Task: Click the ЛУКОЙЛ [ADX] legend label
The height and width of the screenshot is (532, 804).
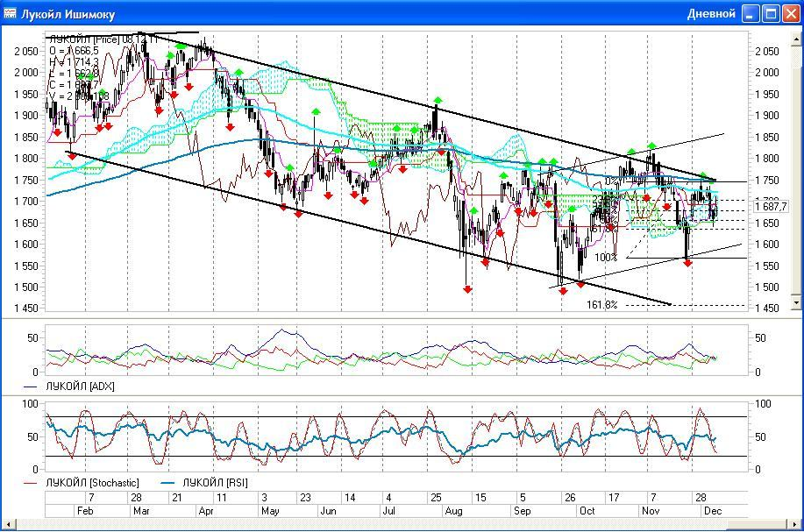Action: click(80, 387)
